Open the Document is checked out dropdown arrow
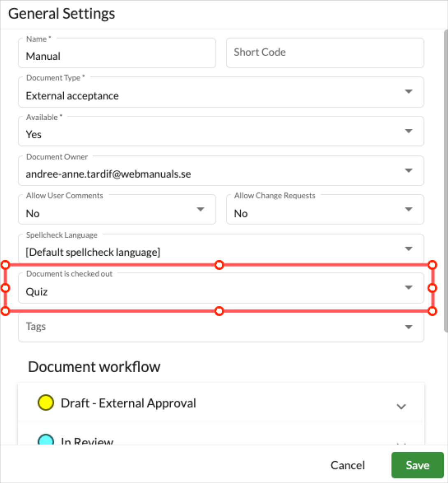 pyautogui.click(x=409, y=288)
